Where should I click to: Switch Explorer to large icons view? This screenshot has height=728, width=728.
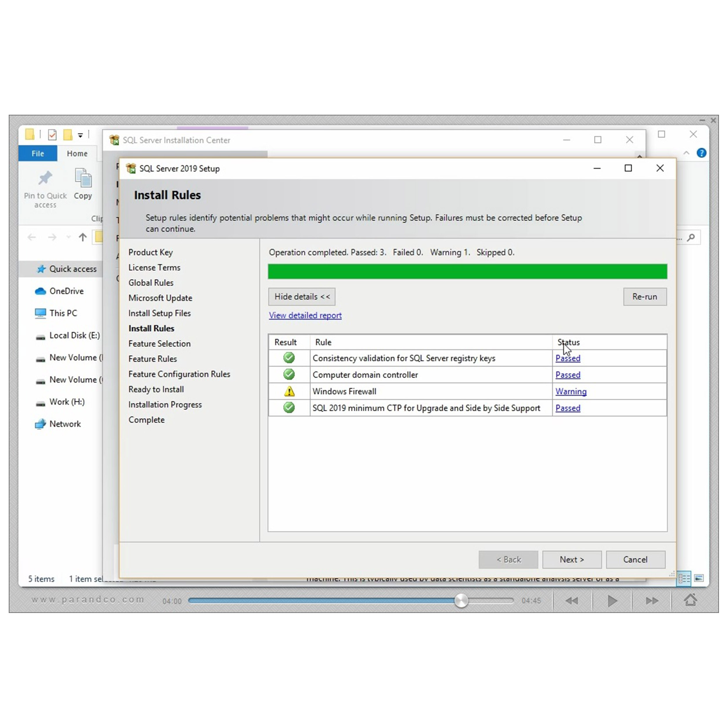click(x=699, y=578)
